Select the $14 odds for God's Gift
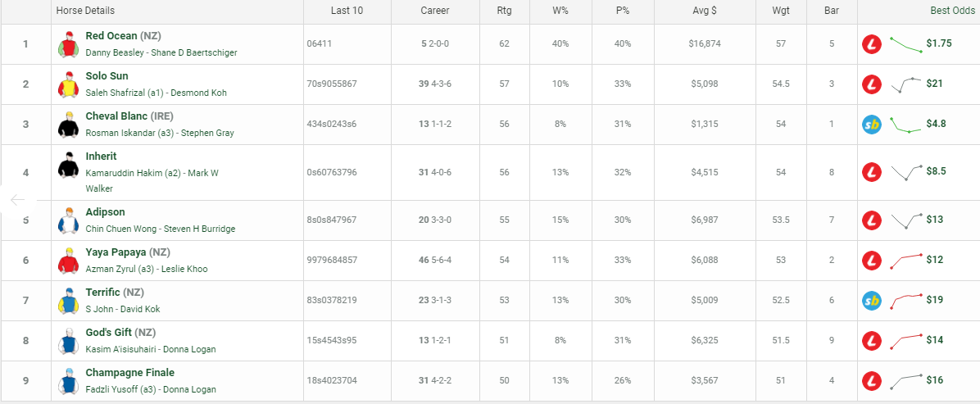 point(934,340)
